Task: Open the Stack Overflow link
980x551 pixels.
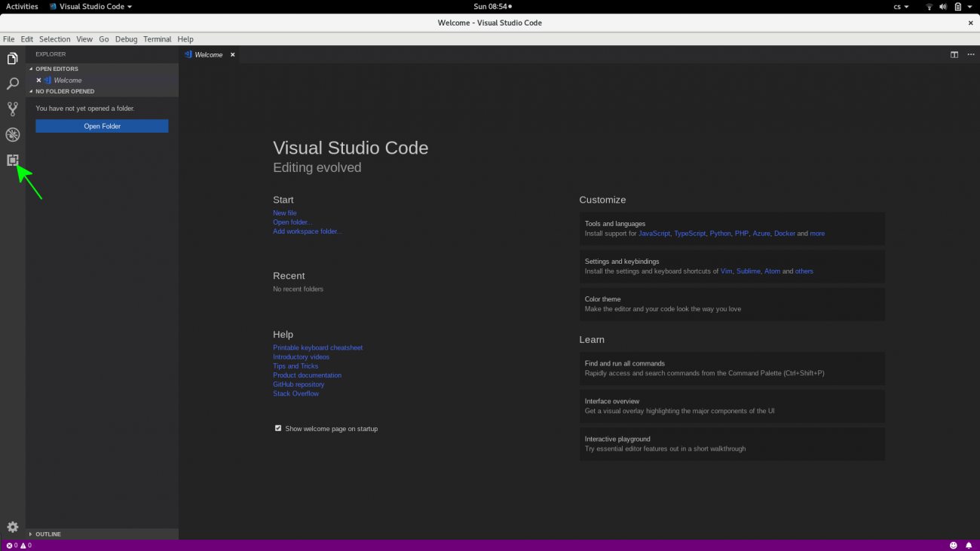Action: coord(296,393)
